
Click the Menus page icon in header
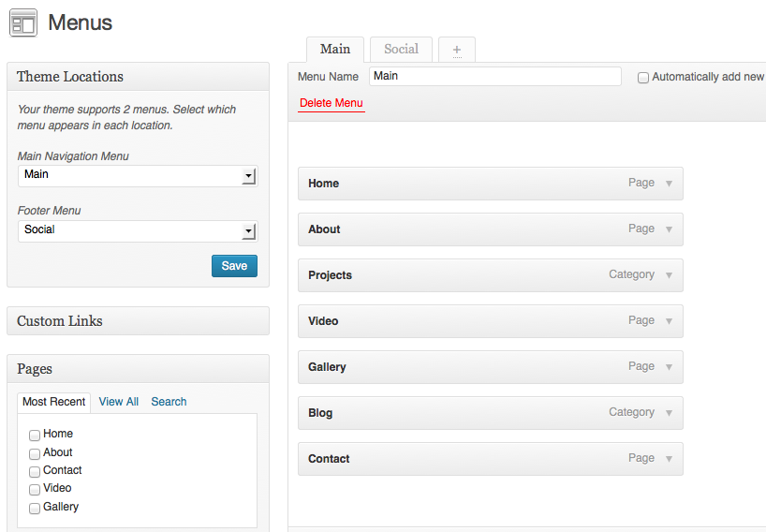click(x=23, y=22)
